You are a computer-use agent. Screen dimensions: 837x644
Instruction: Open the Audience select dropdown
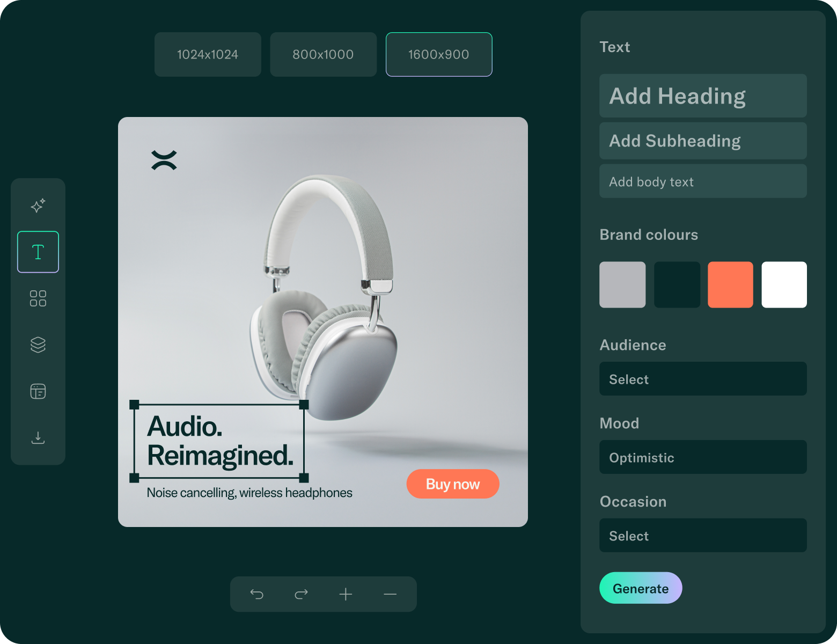tap(702, 379)
